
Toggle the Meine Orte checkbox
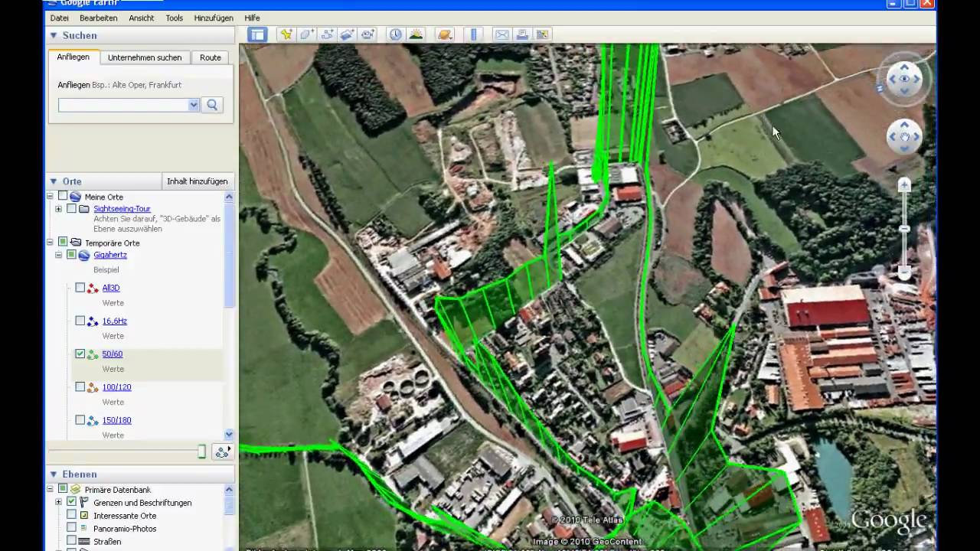click(63, 197)
